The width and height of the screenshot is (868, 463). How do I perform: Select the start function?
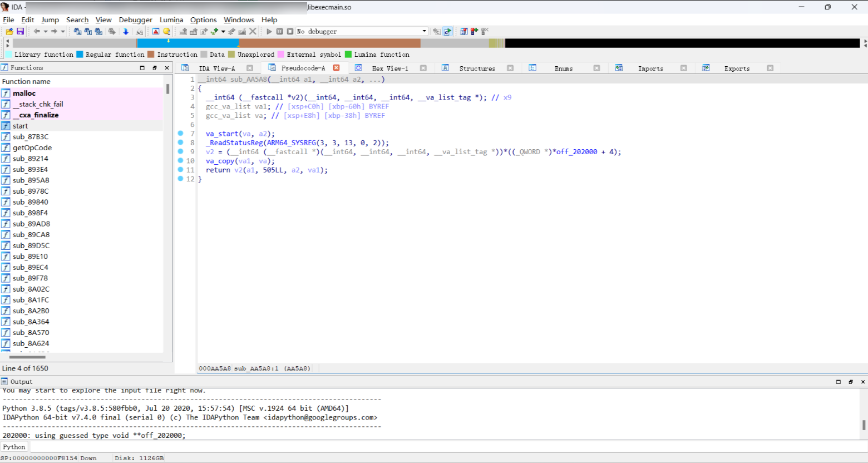pyautogui.click(x=82, y=126)
